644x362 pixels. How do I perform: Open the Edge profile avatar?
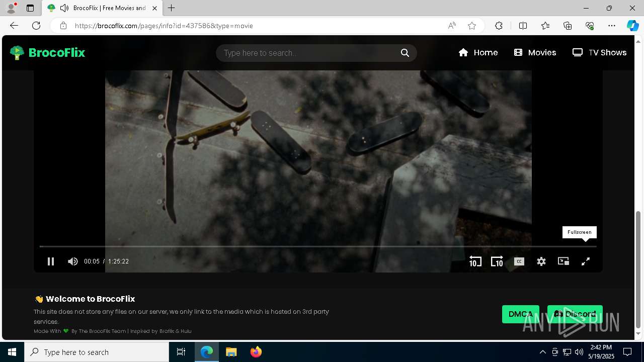(x=11, y=8)
